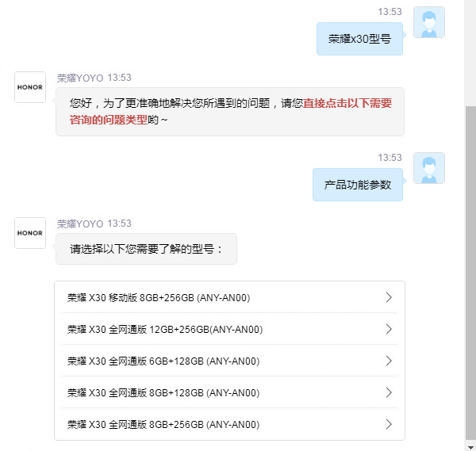This screenshot has width=476, height=451.
Task: Open chevron arrow for 全网通版 8GB+256GB row
Action: 389,424
